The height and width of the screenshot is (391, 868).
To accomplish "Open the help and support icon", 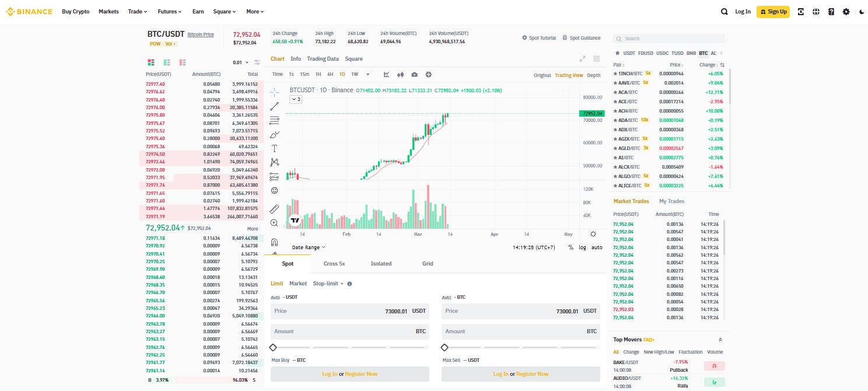I will (x=831, y=12).
